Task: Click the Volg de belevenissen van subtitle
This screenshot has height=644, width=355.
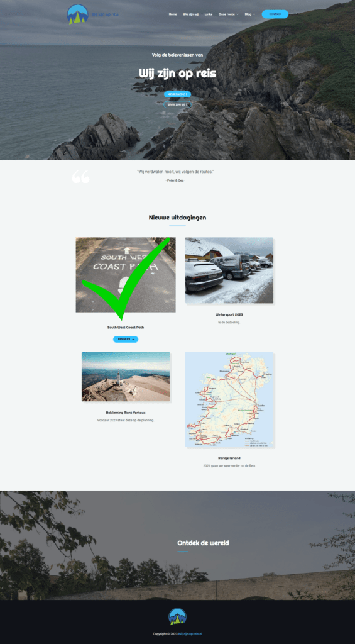Action: coord(177,55)
